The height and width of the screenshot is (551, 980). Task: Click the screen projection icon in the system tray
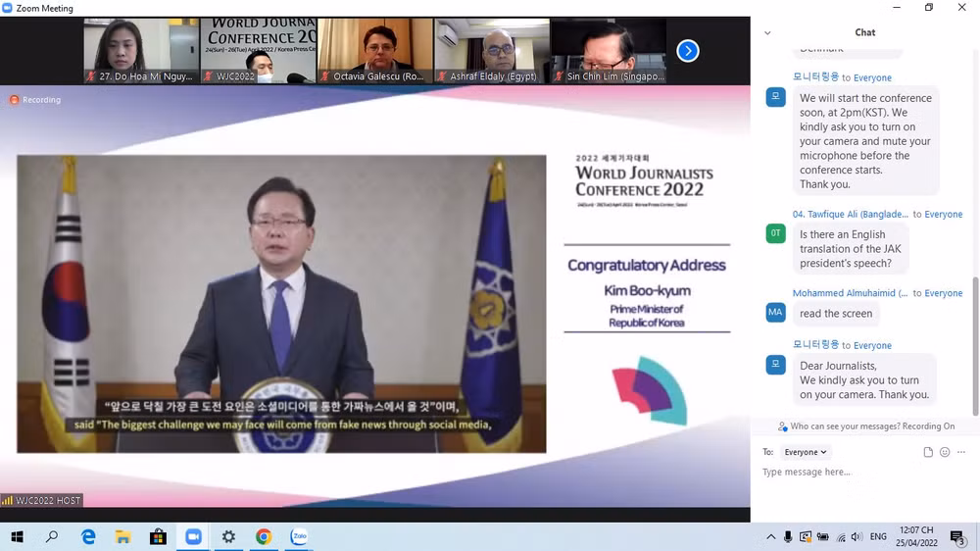[806, 536]
